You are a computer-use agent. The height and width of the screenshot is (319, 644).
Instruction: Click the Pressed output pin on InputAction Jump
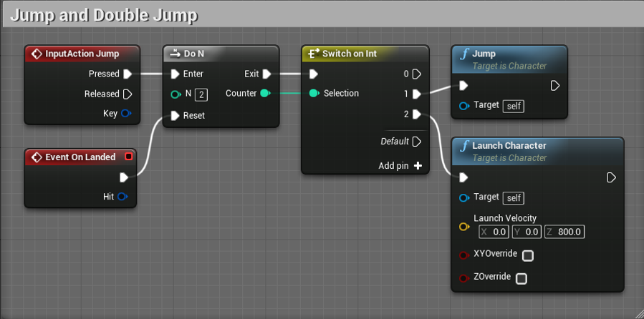[x=128, y=74]
